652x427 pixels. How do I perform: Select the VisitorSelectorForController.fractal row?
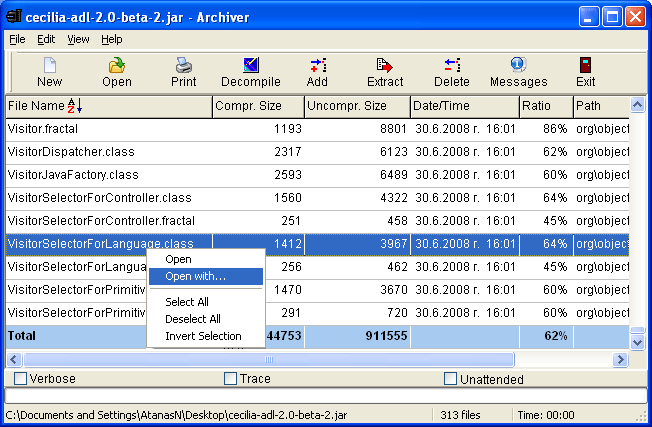(317, 221)
